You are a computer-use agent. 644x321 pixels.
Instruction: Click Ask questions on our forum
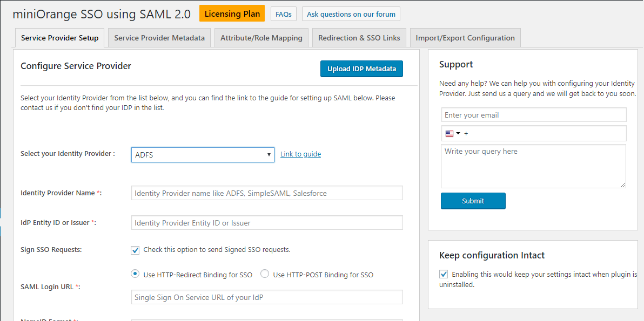point(351,14)
